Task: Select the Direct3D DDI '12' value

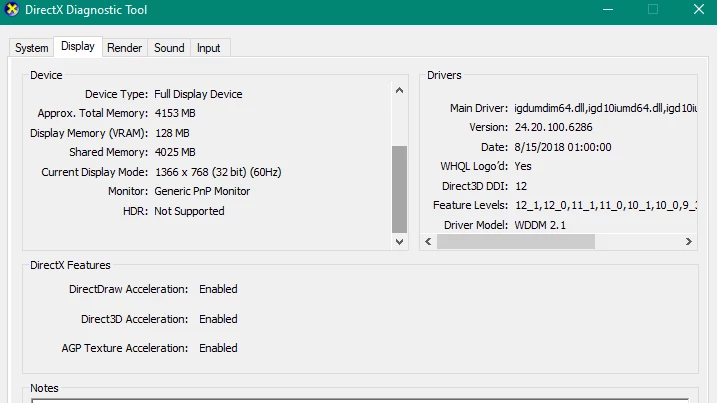Action: pos(521,186)
